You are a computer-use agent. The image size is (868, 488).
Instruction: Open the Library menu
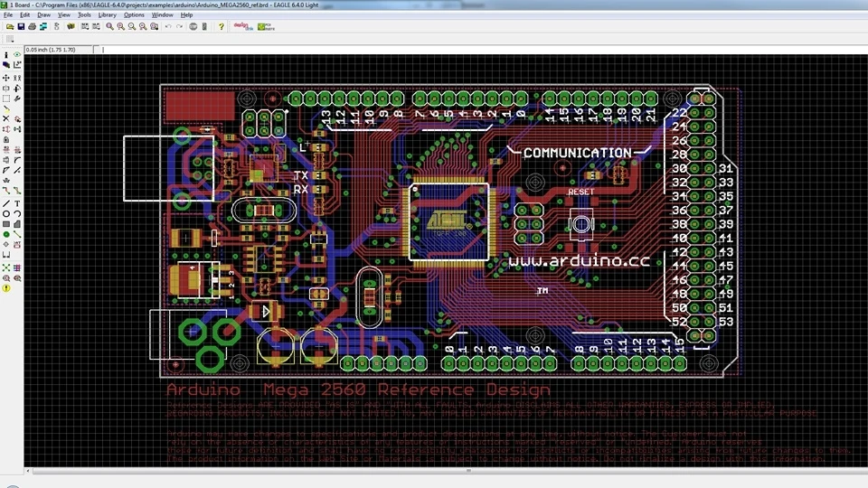(x=108, y=15)
